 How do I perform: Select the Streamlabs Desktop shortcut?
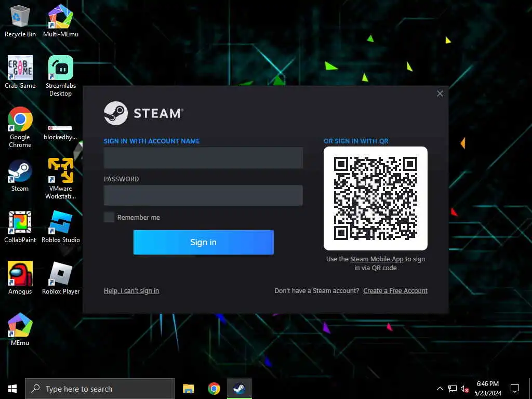coord(61,76)
